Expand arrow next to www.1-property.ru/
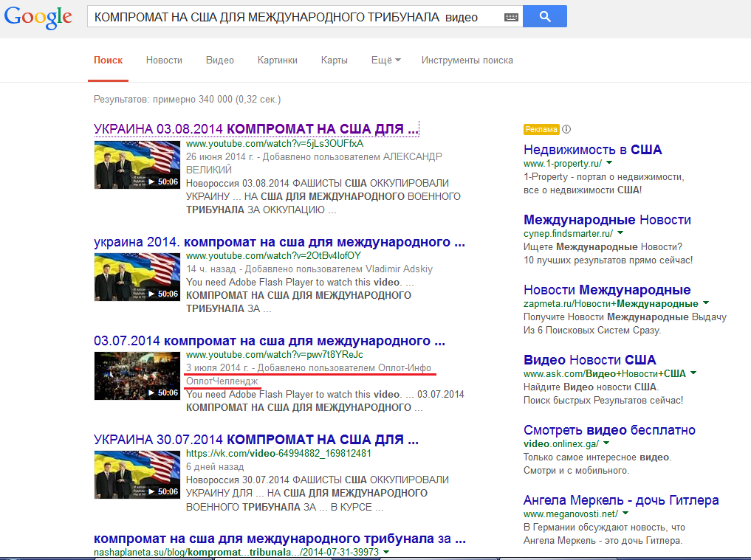The image size is (751, 560). pyautogui.click(x=609, y=163)
